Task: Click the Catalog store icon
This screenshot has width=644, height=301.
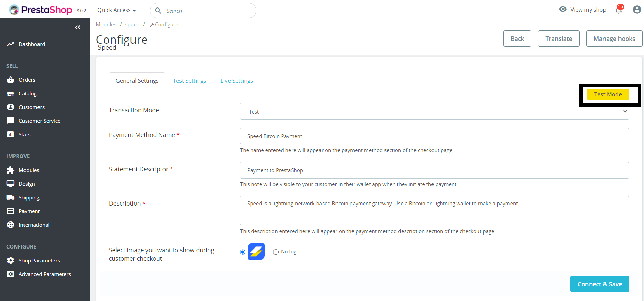Action: click(11, 93)
